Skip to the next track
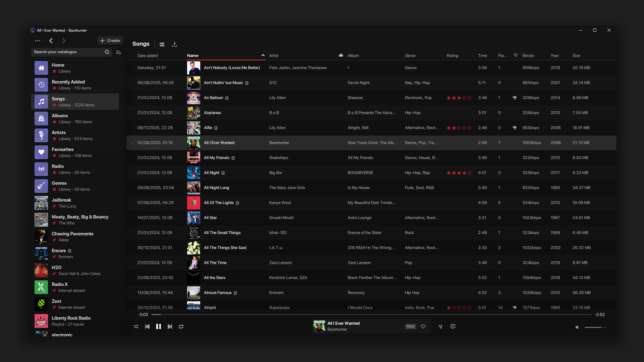644x362 pixels. pyautogui.click(x=170, y=326)
